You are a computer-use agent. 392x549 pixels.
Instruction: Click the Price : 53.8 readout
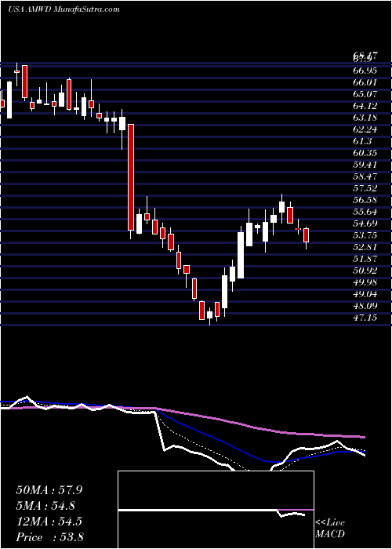(49, 537)
